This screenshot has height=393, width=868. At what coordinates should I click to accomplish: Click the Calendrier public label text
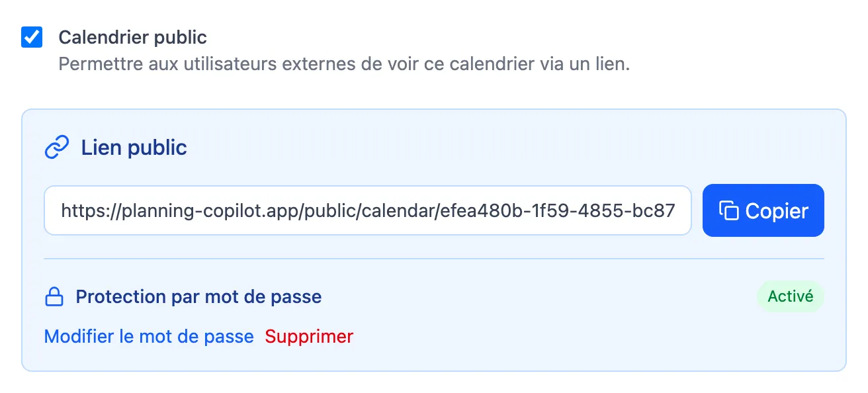(133, 37)
